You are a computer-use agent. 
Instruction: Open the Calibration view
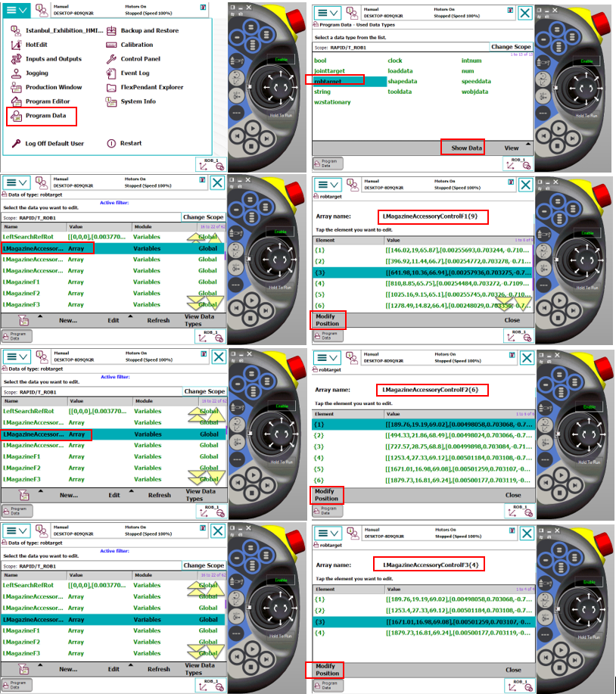click(136, 45)
